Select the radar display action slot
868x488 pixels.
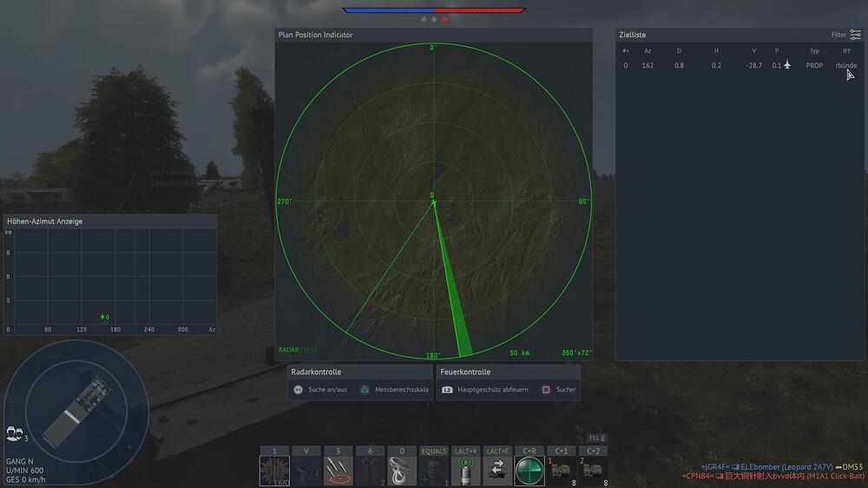coord(529,470)
